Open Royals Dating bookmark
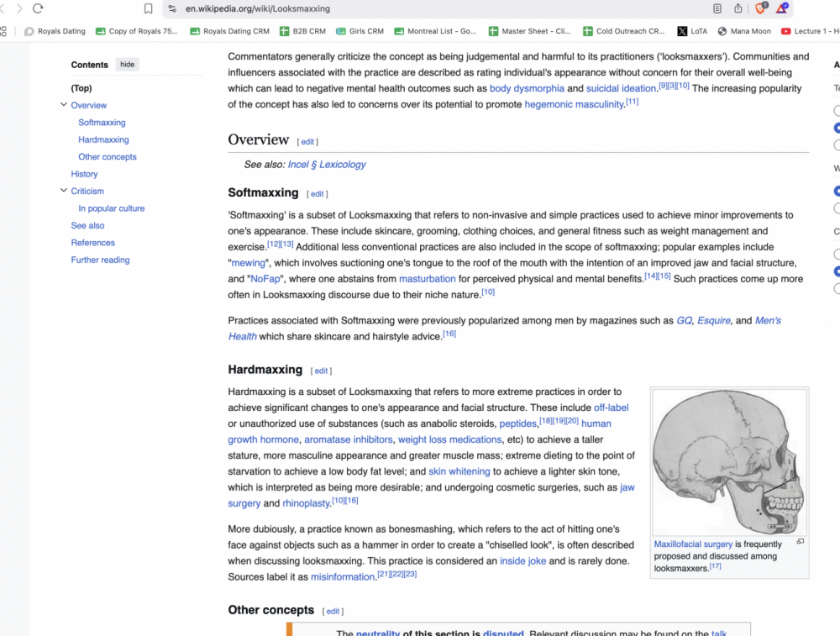 (55, 31)
